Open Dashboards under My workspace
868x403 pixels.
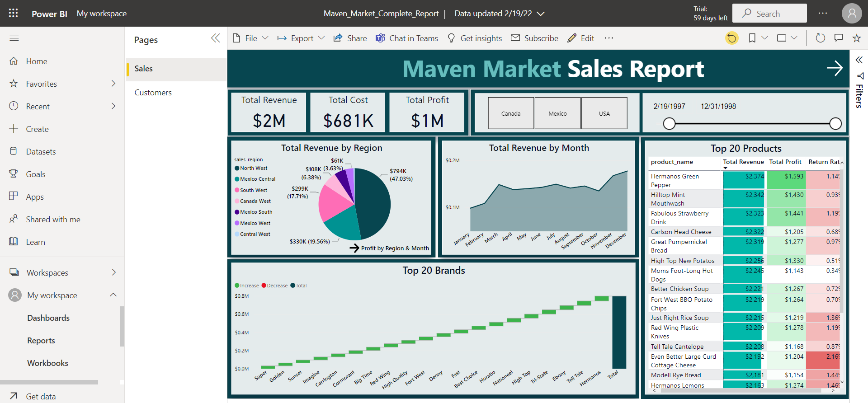click(48, 318)
